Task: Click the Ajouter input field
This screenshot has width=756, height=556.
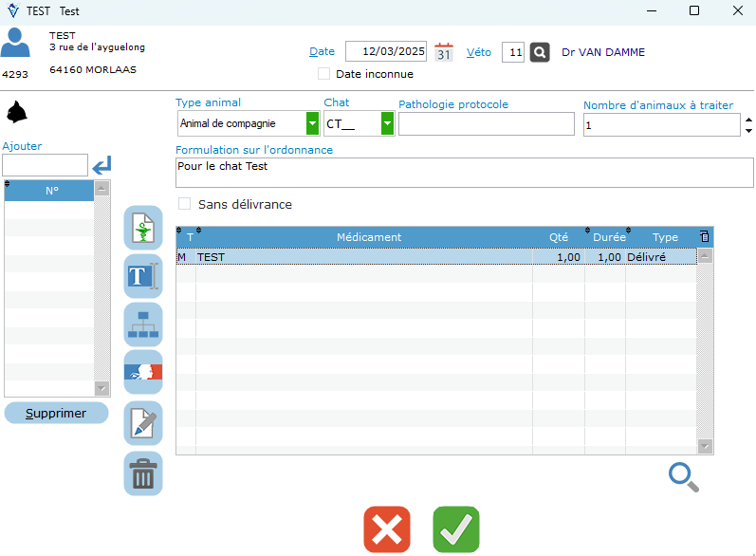Action: (45, 165)
